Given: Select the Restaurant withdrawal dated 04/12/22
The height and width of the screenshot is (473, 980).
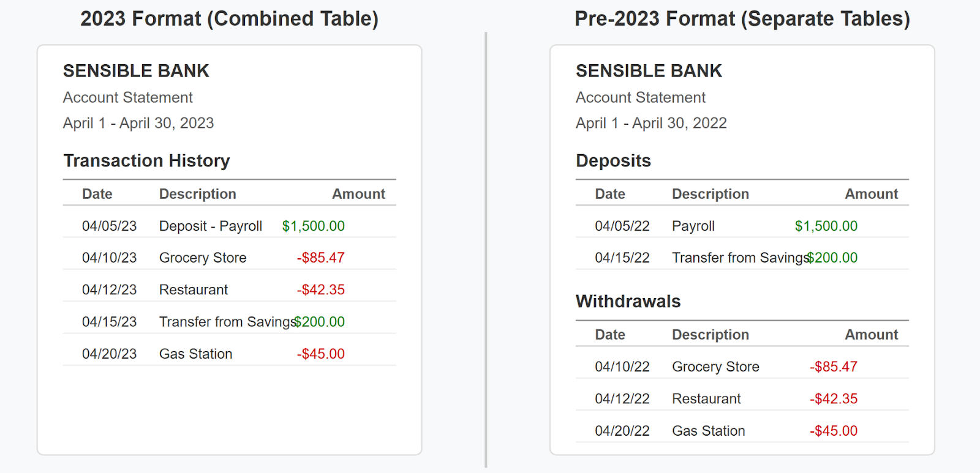Looking at the screenshot, I should coord(742,398).
